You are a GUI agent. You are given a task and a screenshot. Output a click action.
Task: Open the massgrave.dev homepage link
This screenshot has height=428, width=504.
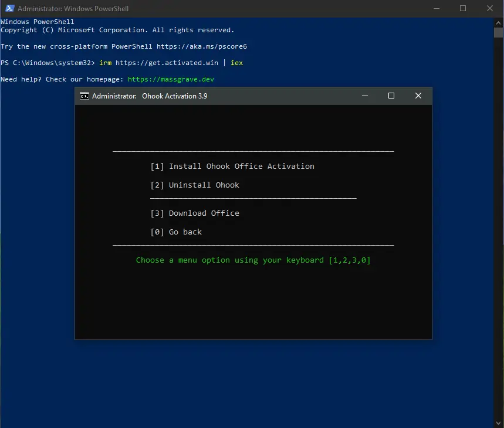[175, 79]
